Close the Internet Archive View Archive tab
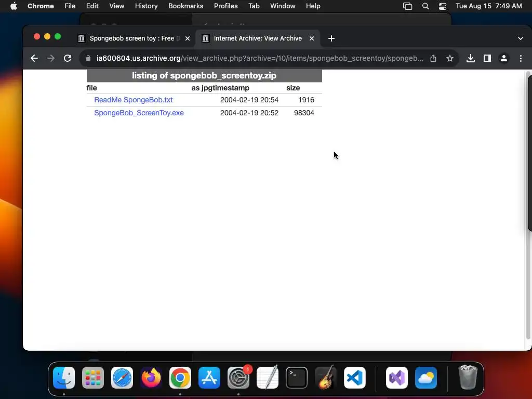Viewport: 532px width, 399px height. pos(312,38)
